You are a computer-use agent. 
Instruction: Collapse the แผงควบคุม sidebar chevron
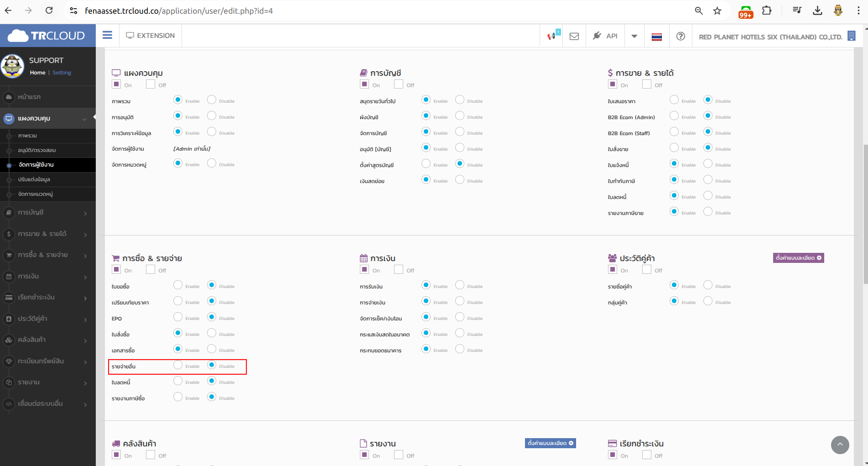pos(84,119)
